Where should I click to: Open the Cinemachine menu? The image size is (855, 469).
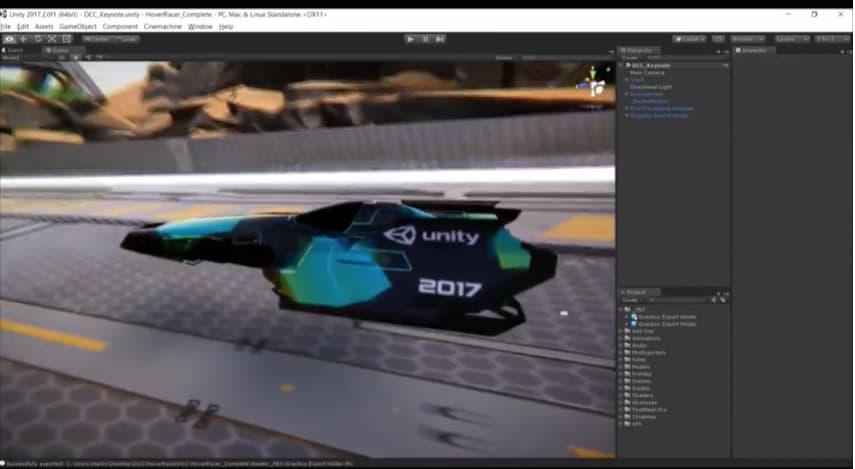[162, 27]
